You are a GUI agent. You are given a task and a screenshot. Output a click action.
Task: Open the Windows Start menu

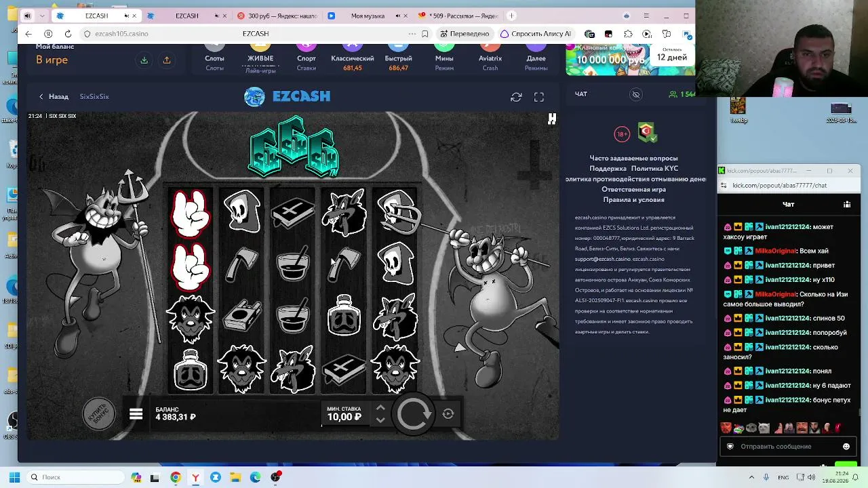(x=14, y=477)
